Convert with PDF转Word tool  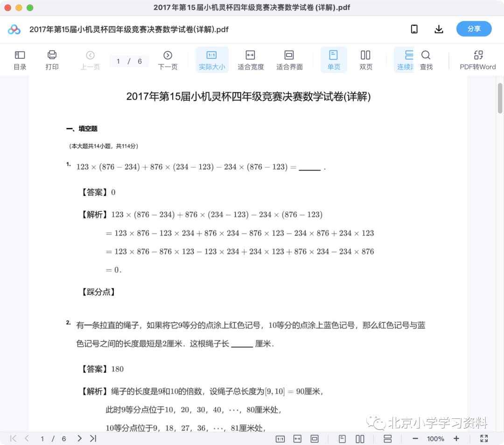click(x=478, y=60)
